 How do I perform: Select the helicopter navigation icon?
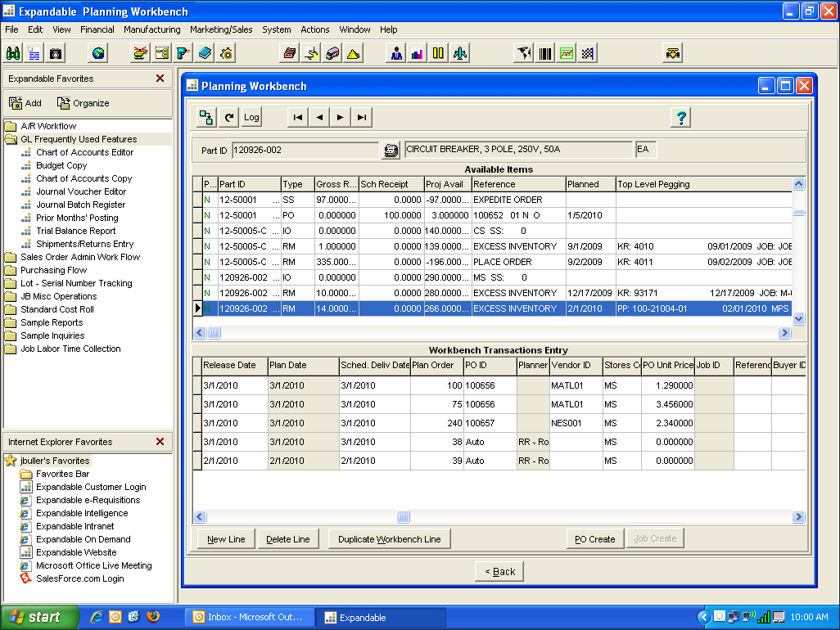(x=139, y=52)
